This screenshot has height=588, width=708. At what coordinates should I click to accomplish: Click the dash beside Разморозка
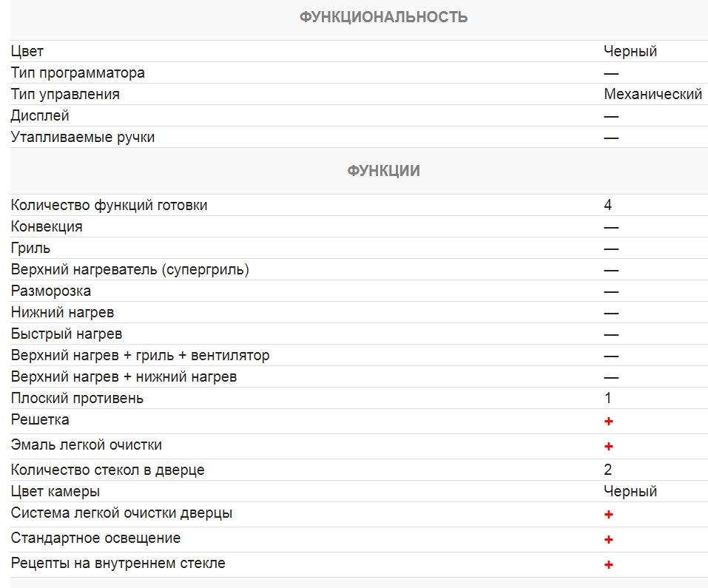point(611,291)
